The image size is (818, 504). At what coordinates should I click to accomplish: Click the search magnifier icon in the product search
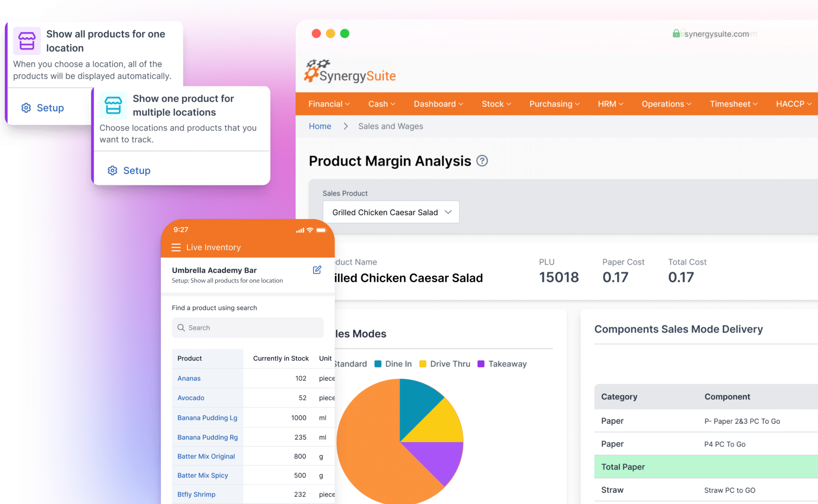182,327
